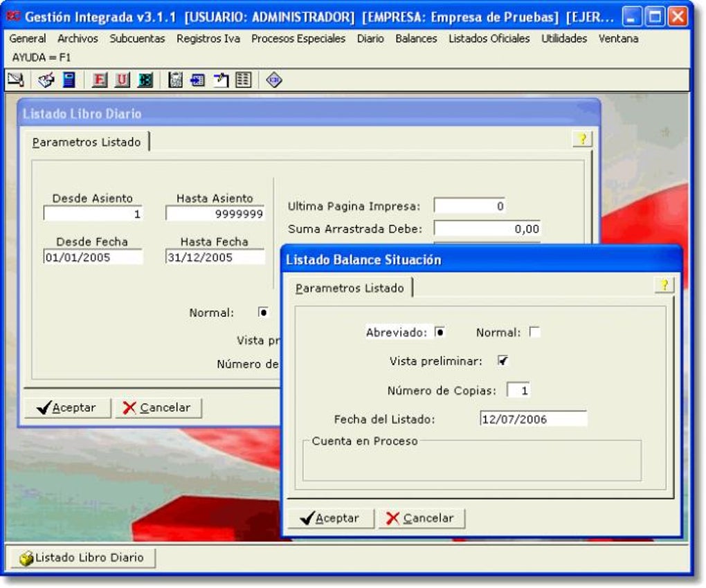This screenshot has width=706, height=588.
Task: Click the hand writing toolbar icon
Action: click(x=46, y=80)
